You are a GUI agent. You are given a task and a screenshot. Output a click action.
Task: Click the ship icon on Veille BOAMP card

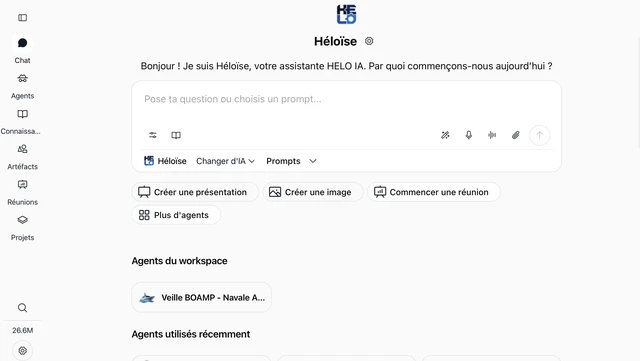point(147,298)
